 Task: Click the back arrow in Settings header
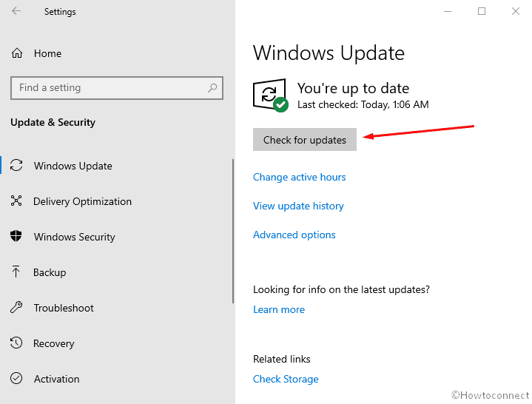click(x=16, y=11)
